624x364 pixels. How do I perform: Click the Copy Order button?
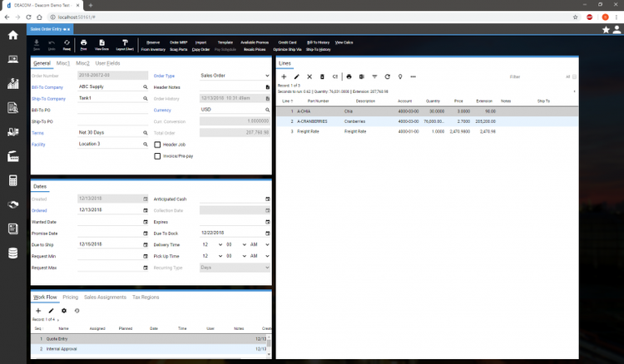[x=201, y=50]
